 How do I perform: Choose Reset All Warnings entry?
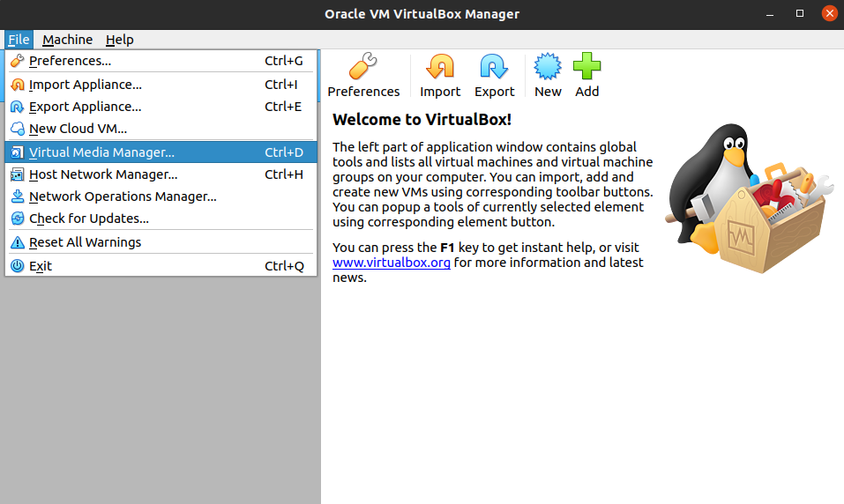[x=161, y=242]
